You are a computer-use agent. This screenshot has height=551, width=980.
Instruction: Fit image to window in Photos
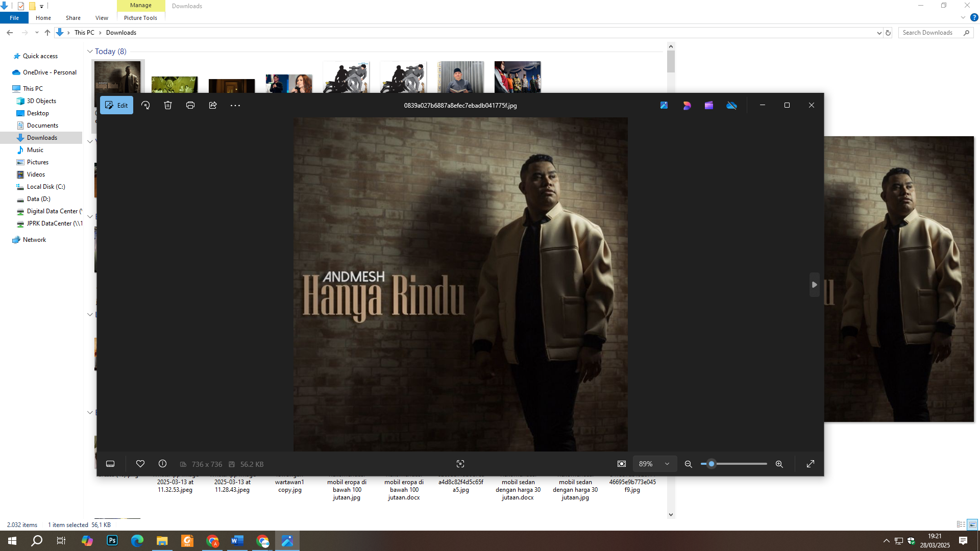622,464
